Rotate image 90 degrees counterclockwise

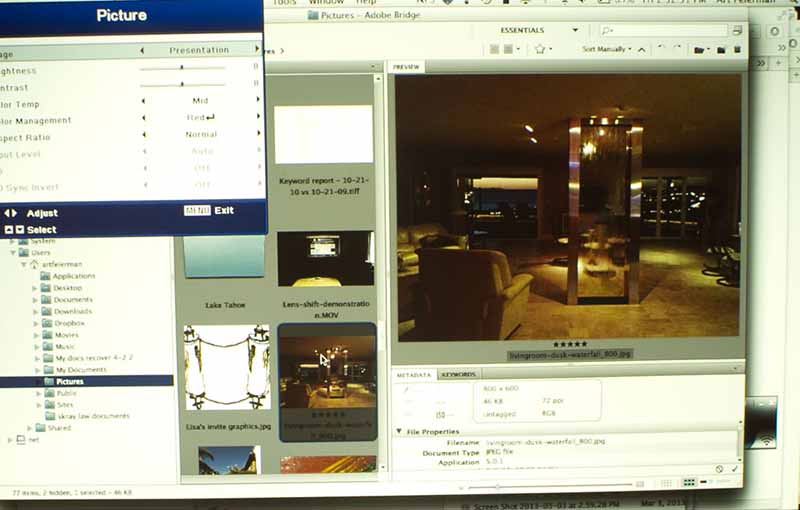[x=661, y=48]
